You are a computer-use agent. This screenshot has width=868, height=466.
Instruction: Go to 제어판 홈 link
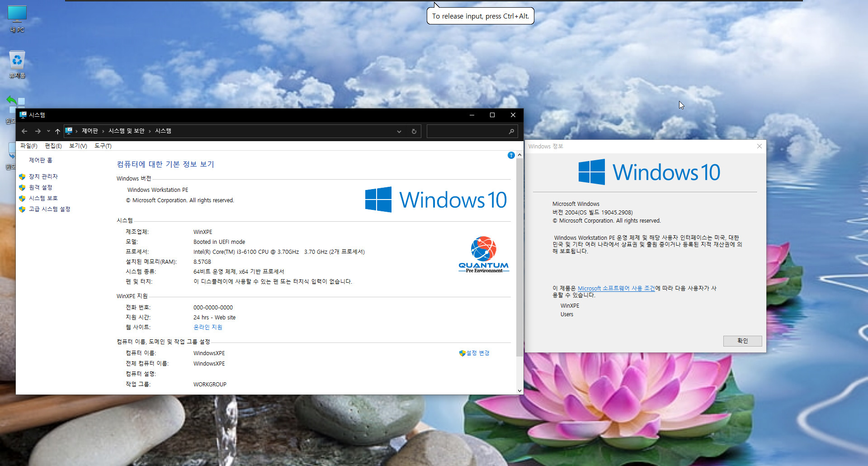tap(41, 160)
